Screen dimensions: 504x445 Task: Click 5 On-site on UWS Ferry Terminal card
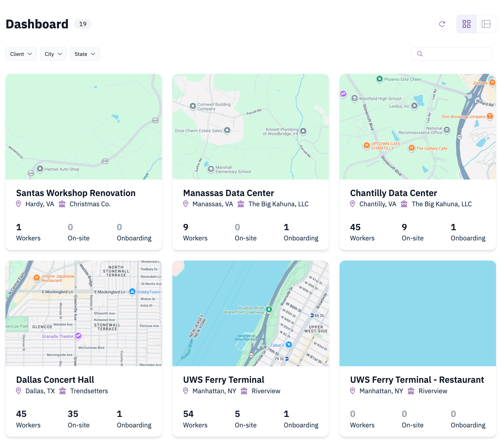[x=246, y=419]
